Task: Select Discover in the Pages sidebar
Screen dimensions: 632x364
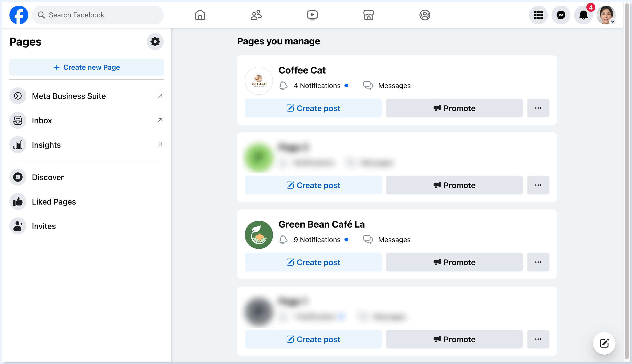Action: (x=47, y=177)
